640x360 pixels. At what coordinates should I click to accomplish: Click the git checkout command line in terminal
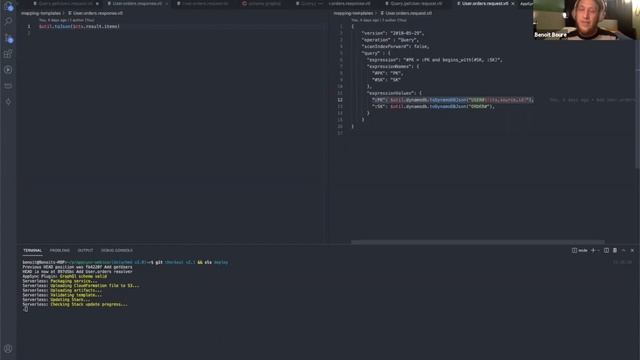[125, 262]
